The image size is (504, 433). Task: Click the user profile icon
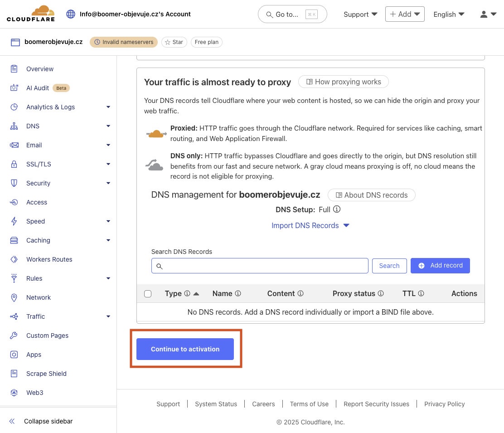[x=484, y=14]
